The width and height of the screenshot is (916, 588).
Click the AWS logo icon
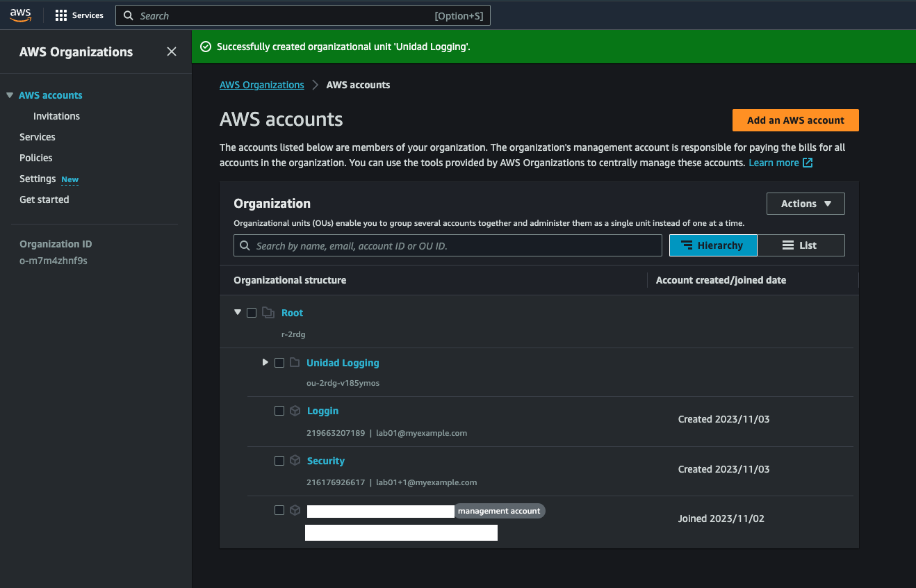[21, 15]
